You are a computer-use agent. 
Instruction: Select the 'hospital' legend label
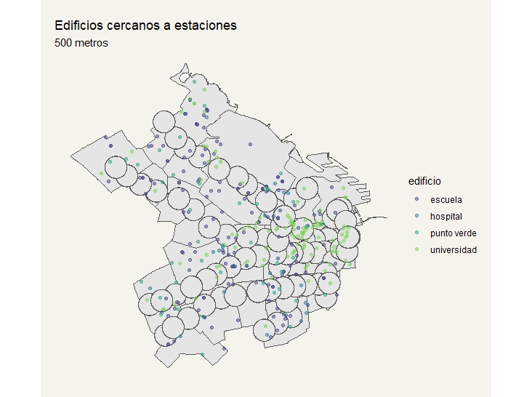coord(446,217)
